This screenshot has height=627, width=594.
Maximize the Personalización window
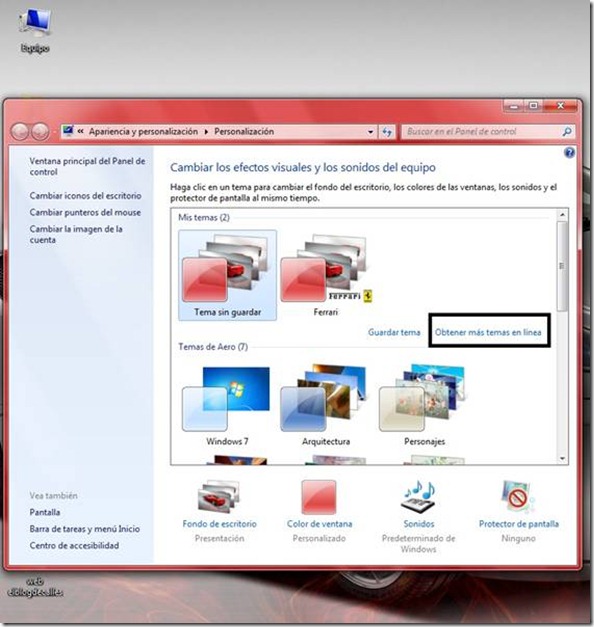pyautogui.click(x=533, y=106)
